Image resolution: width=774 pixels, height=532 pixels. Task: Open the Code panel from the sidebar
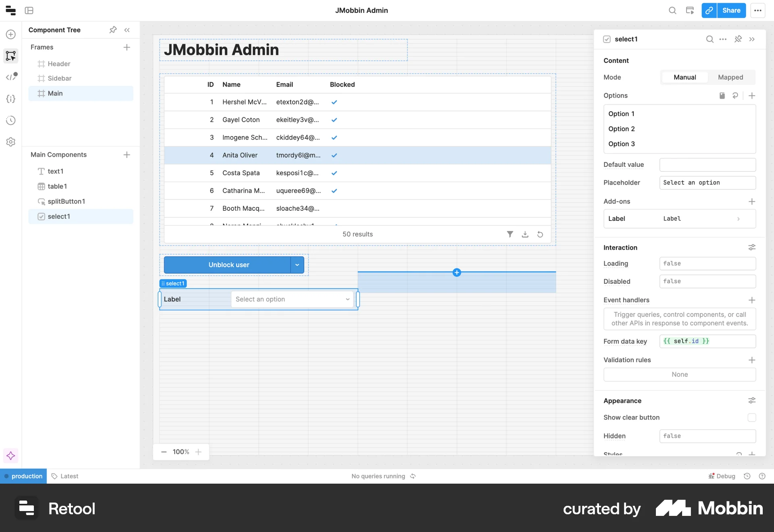coord(10,77)
